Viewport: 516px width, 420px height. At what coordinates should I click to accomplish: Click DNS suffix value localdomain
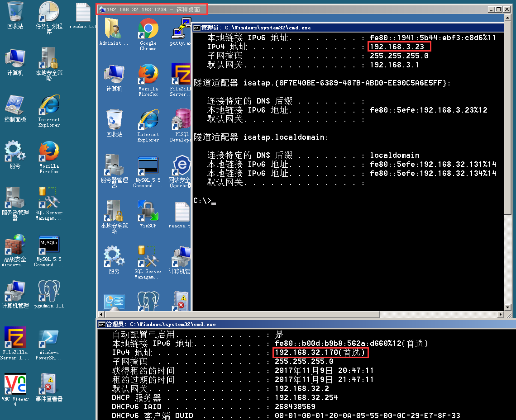point(395,155)
